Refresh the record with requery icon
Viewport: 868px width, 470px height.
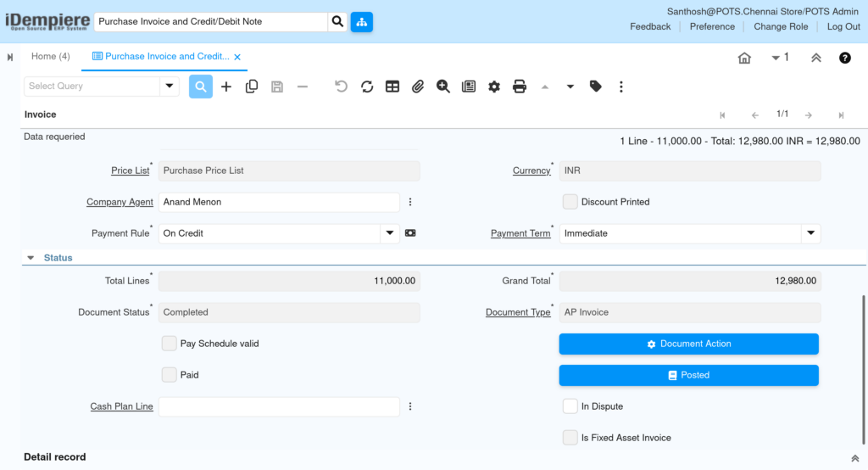(x=366, y=87)
